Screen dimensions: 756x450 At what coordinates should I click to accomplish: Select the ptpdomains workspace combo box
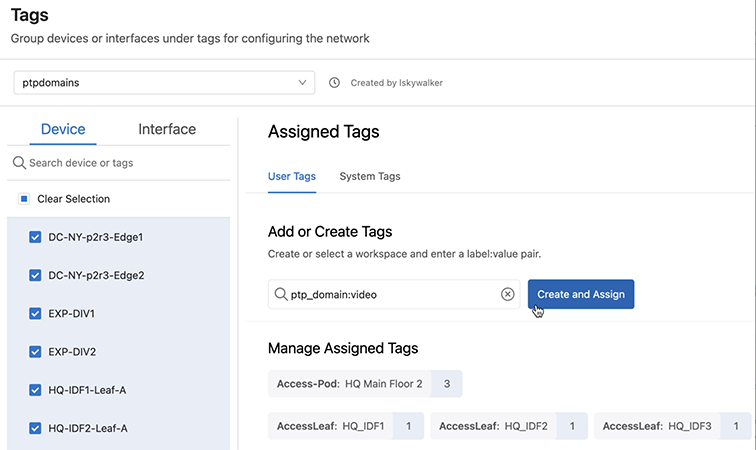pyautogui.click(x=164, y=82)
